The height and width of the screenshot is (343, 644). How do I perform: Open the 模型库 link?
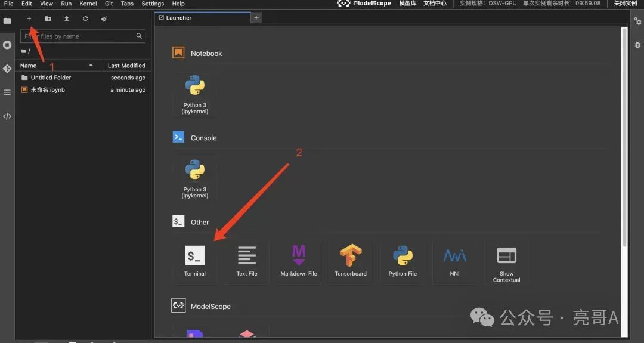[408, 4]
